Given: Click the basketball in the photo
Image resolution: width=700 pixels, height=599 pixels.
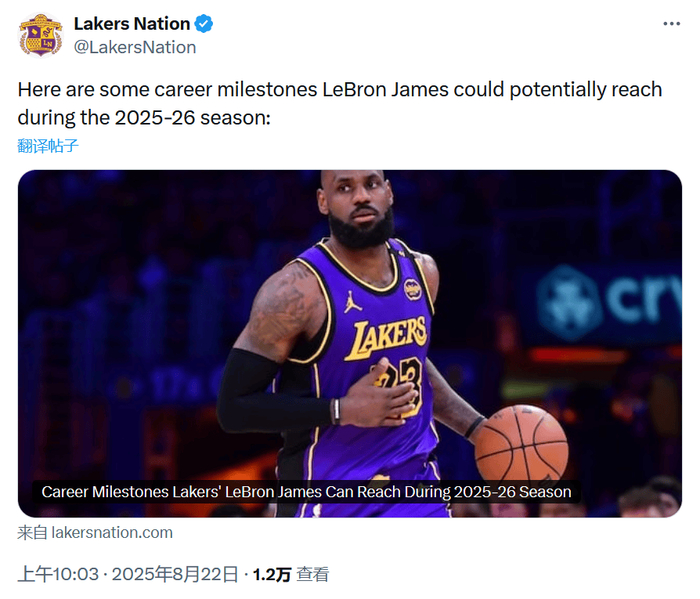Looking at the screenshot, I should click(521, 443).
